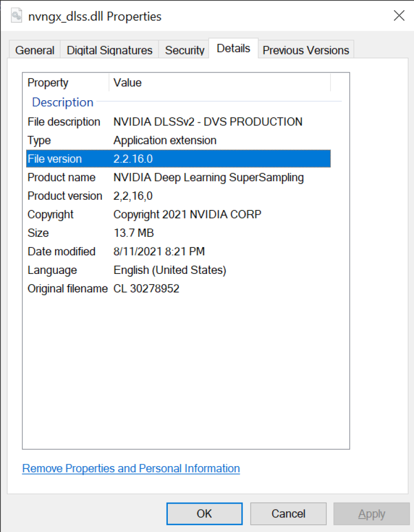Viewport: 414px width, 532px height.
Task: Click the 2,2,16,0 product version value
Action: point(133,196)
